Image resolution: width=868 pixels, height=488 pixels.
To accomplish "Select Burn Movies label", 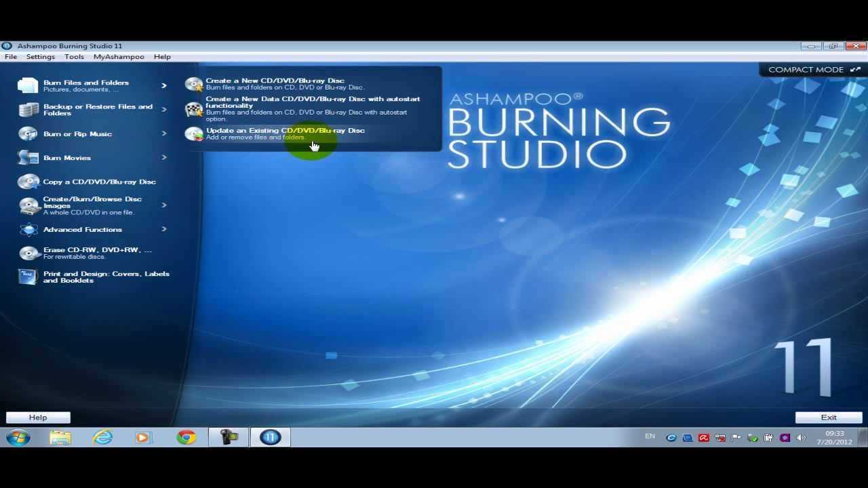I will [x=67, y=158].
